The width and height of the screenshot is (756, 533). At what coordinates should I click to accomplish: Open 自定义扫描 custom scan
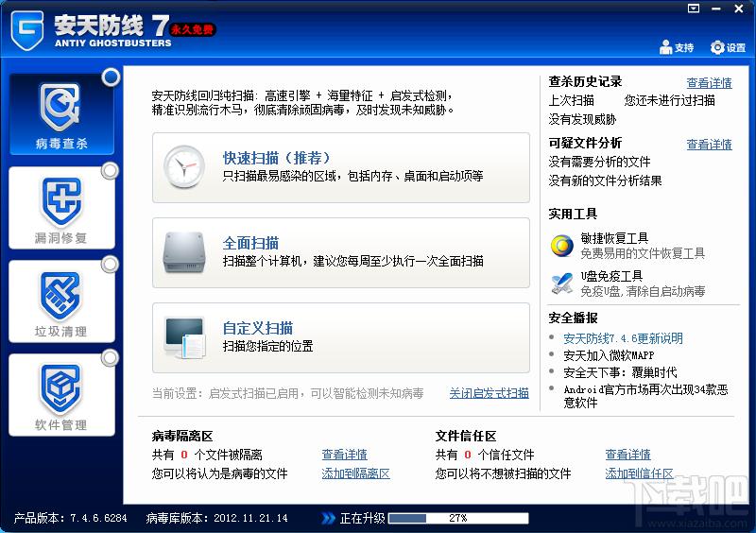(x=341, y=337)
